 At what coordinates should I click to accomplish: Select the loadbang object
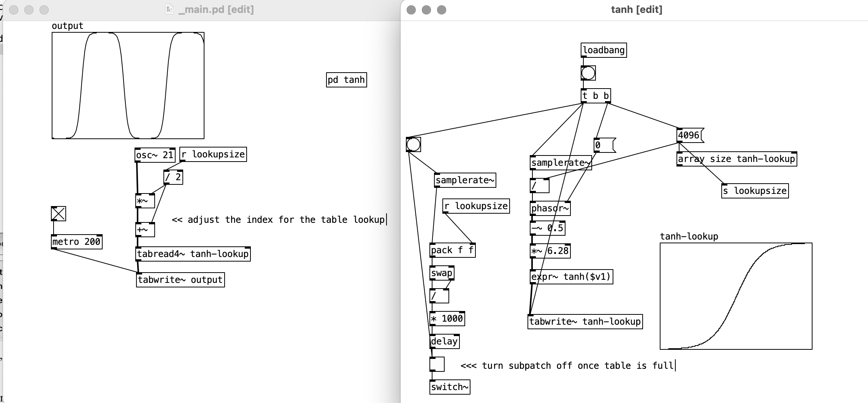[x=603, y=50]
